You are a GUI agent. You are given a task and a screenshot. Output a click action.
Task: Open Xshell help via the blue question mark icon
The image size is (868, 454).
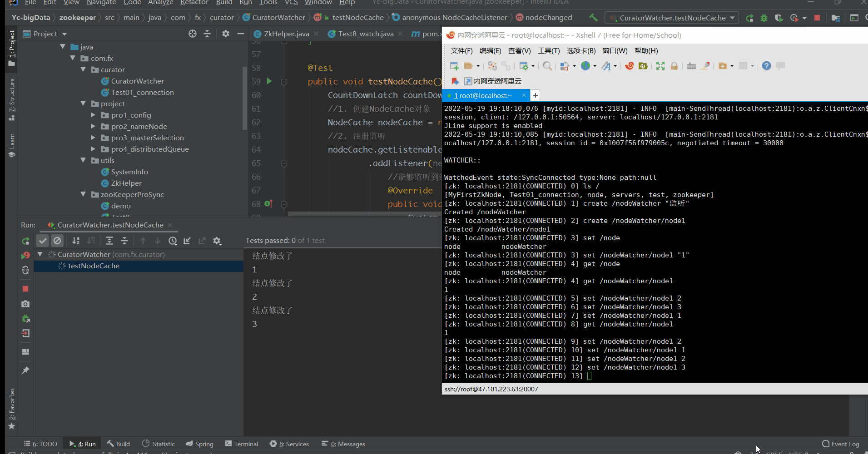766,66
